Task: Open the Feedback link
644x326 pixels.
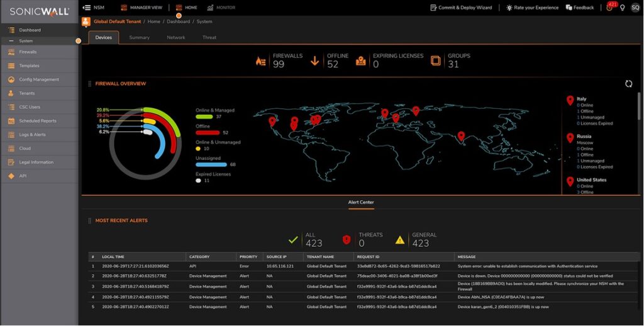Action: tap(580, 8)
